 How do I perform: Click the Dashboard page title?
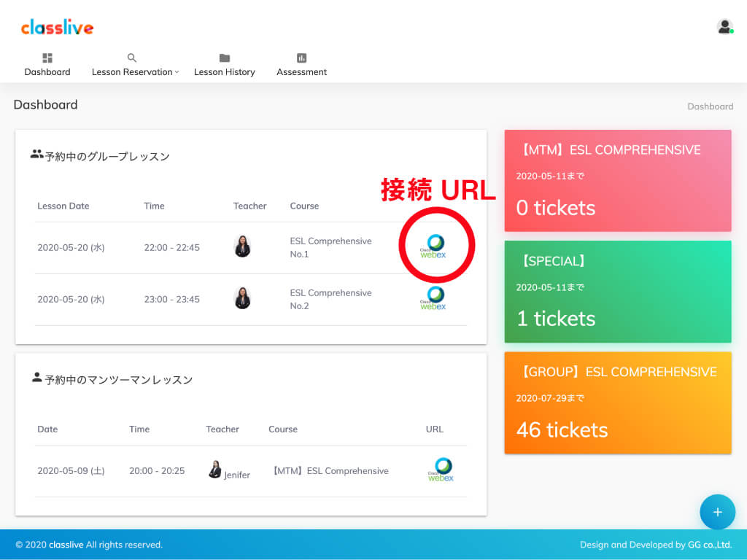click(x=46, y=105)
